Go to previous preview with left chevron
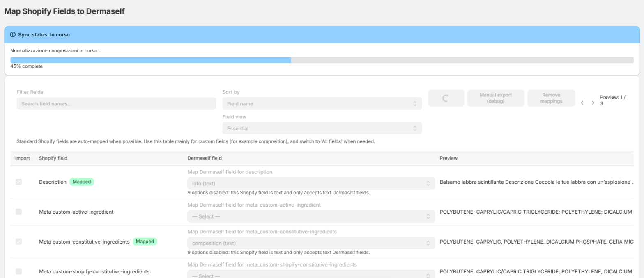This screenshot has height=278, width=644. pos(582,103)
